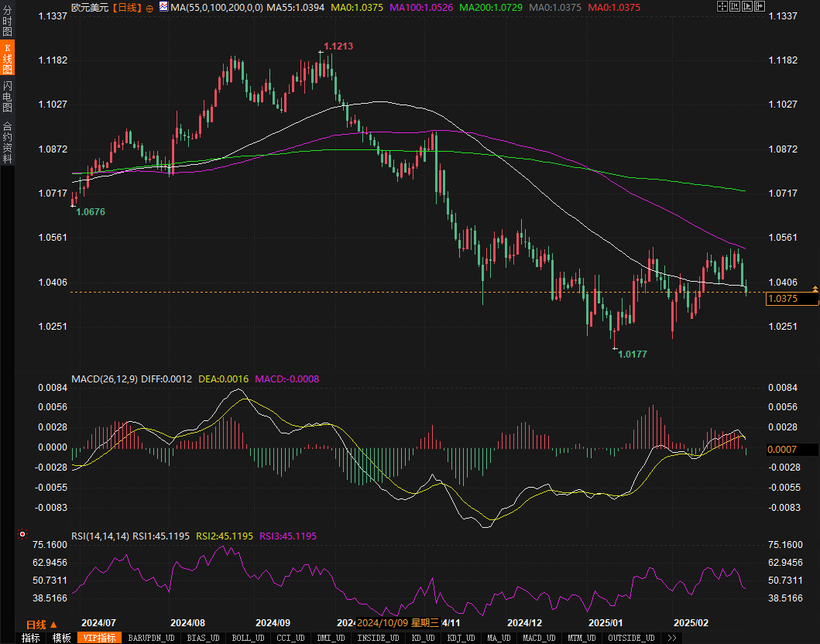Click the orange circled-plus icon after 日线
820x644 pixels.
(x=149, y=8)
